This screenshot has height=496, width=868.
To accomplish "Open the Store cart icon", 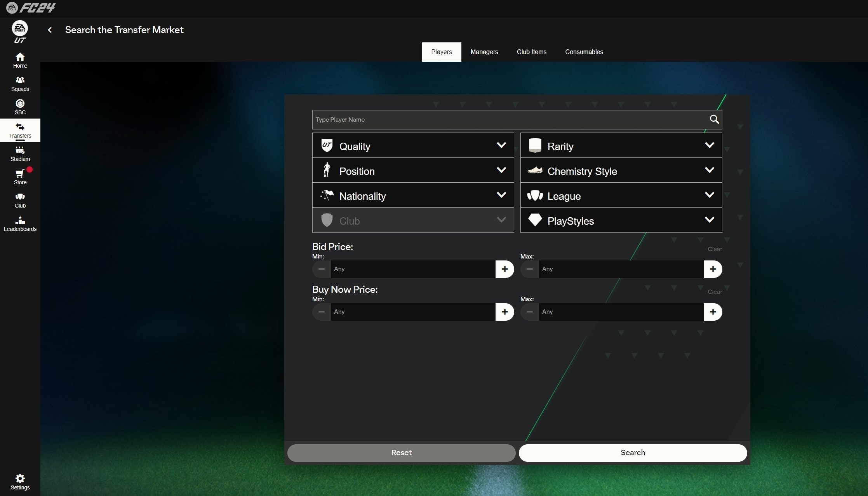I will [20, 173].
